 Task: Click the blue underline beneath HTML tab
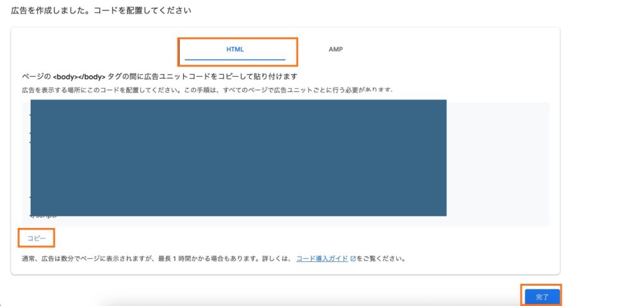pos(235,60)
